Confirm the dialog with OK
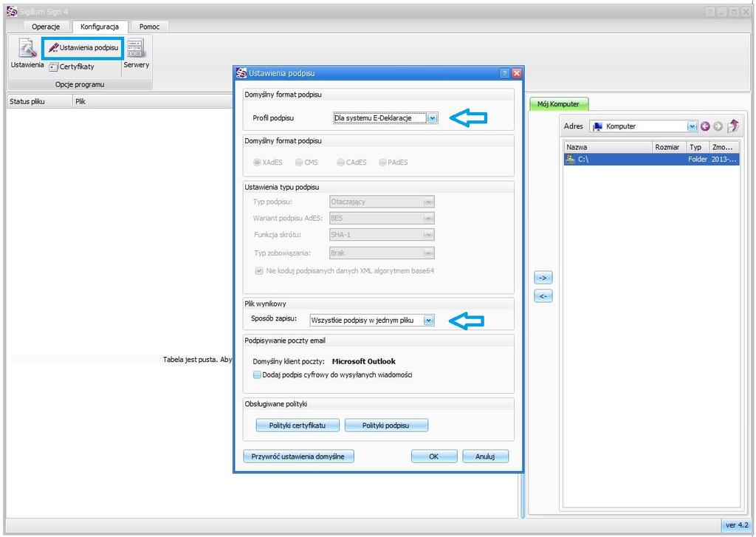The image size is (756, 537). tap(434, 456)
